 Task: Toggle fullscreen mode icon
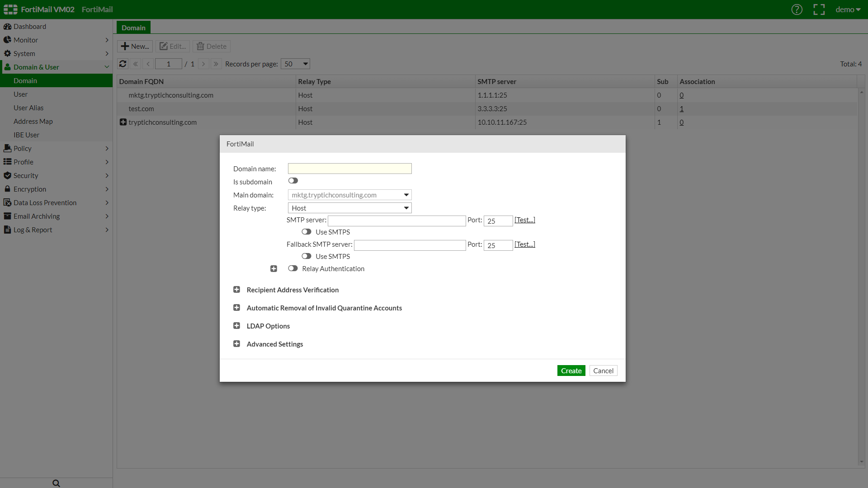(819, 9)
